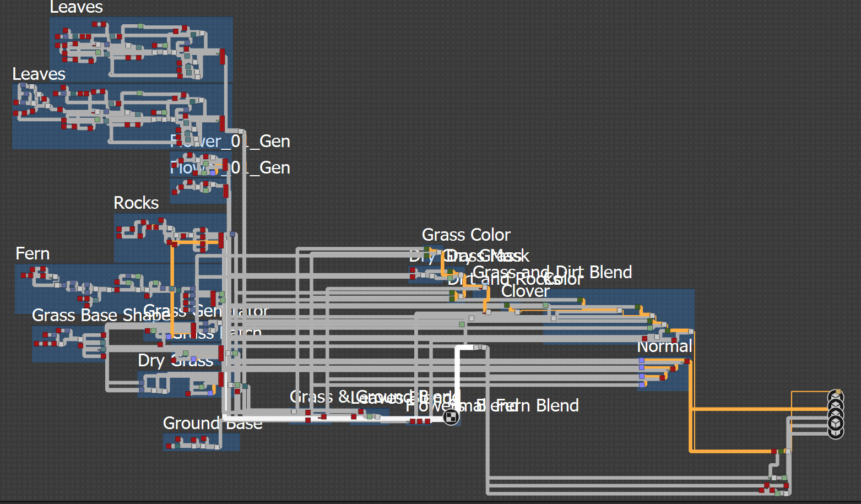Select the checkered node icon near Flower Blend
The height and width of the screenshot is (504, 861).
[451, 418]
